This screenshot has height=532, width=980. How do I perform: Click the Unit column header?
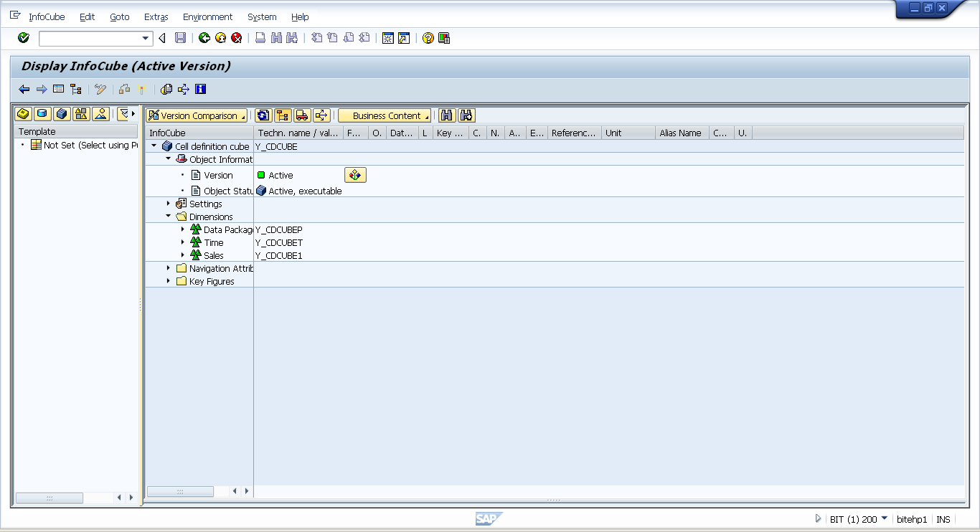coord(628,133)
